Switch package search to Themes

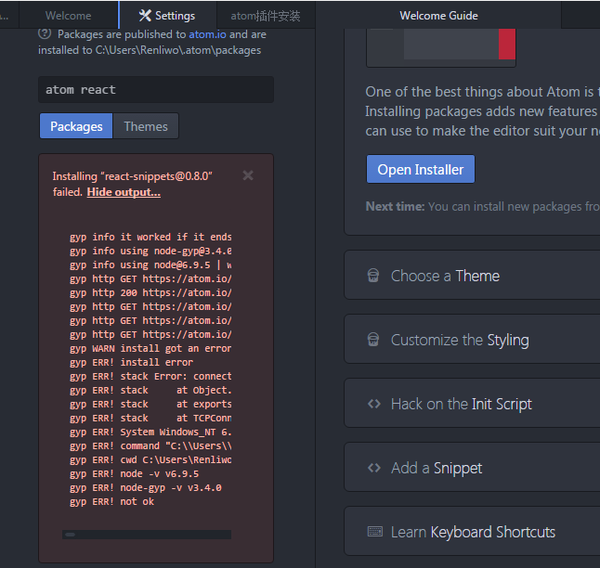146,126
